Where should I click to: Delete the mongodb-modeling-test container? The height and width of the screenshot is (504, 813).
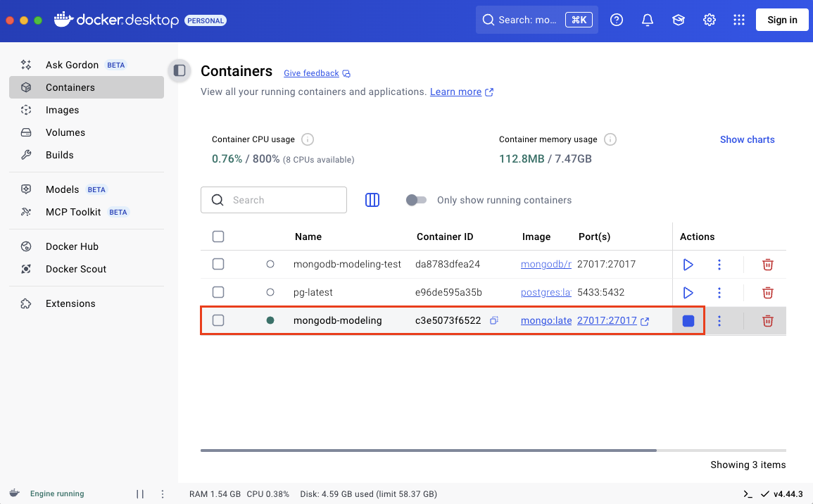pyautogui.click(x=767, y=264)
